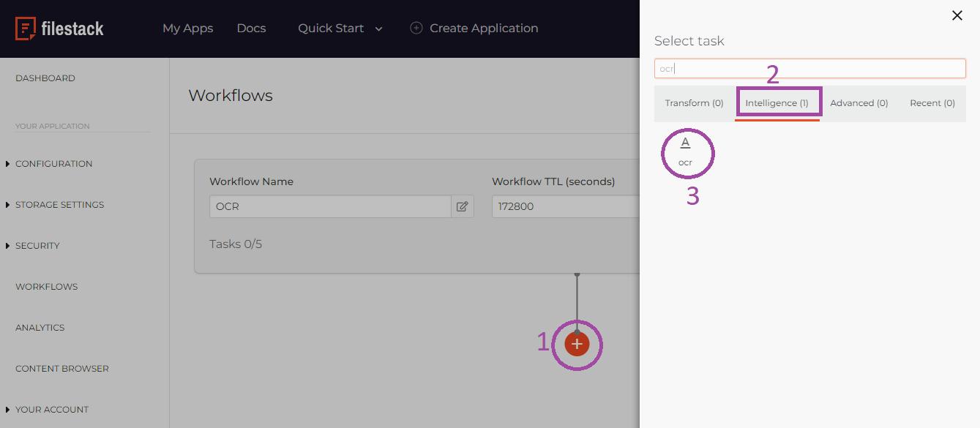Open the Recent tab
980x428 pixels.
[x=932, y=103]
